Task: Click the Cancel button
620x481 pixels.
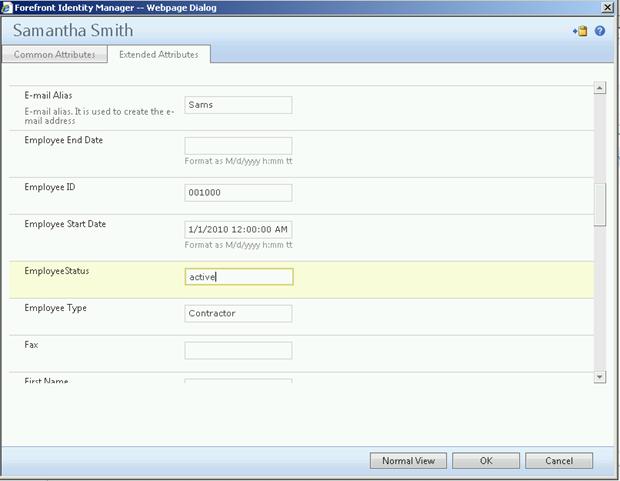Action: pyautogui.click(x=559, y=461)
